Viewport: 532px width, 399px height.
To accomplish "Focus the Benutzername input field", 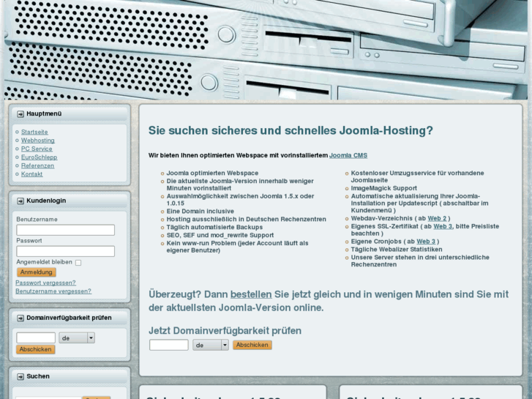I will coord(65,230).
